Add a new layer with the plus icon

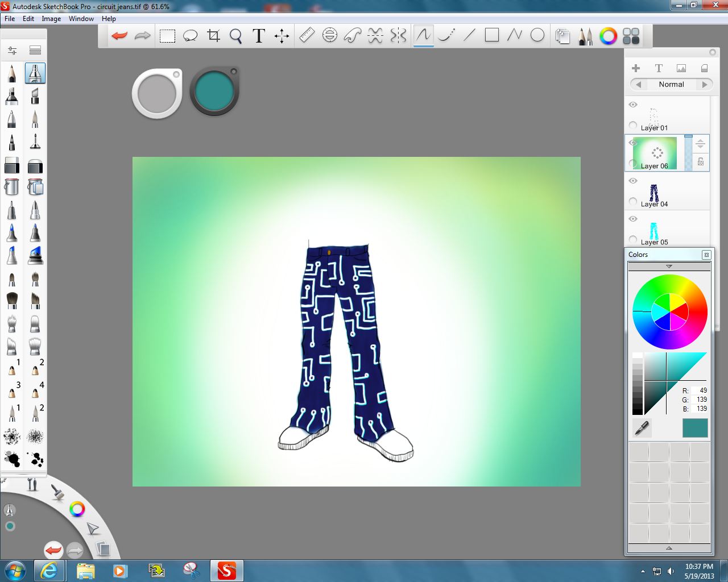635,68
